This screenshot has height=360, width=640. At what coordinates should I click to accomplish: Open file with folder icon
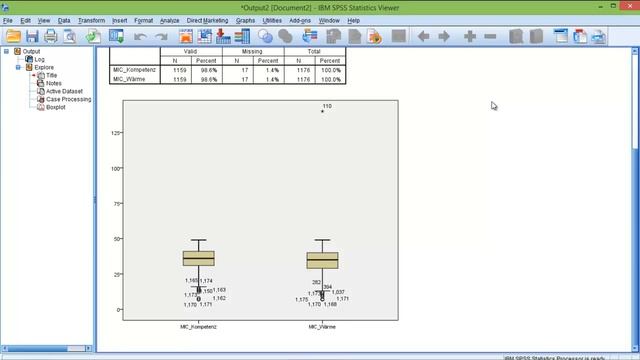(x=13, y=36)
